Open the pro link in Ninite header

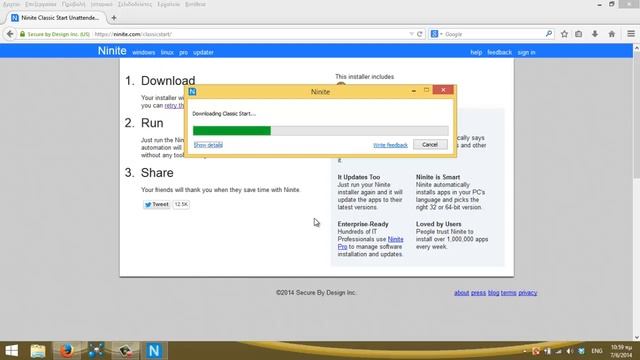coord(183,53)
